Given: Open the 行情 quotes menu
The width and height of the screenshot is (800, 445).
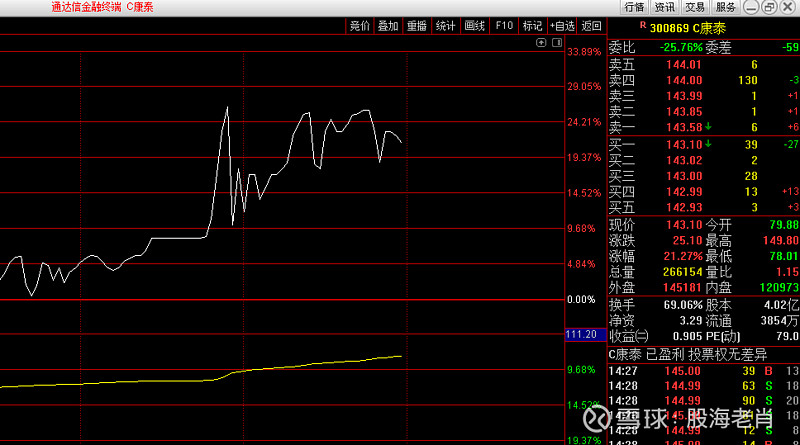Looking at the screenshot, I should pyautogui.click(x=634, y=7).
